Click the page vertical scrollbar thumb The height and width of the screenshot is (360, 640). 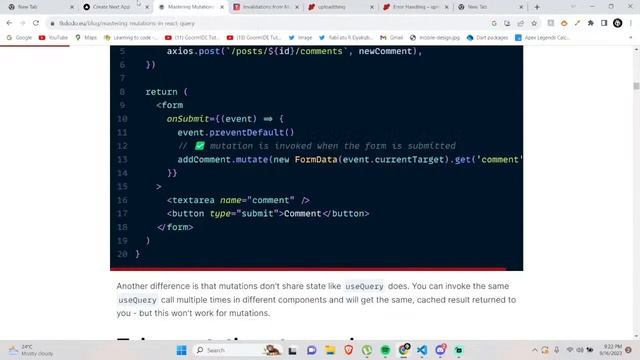pos(636,86)
